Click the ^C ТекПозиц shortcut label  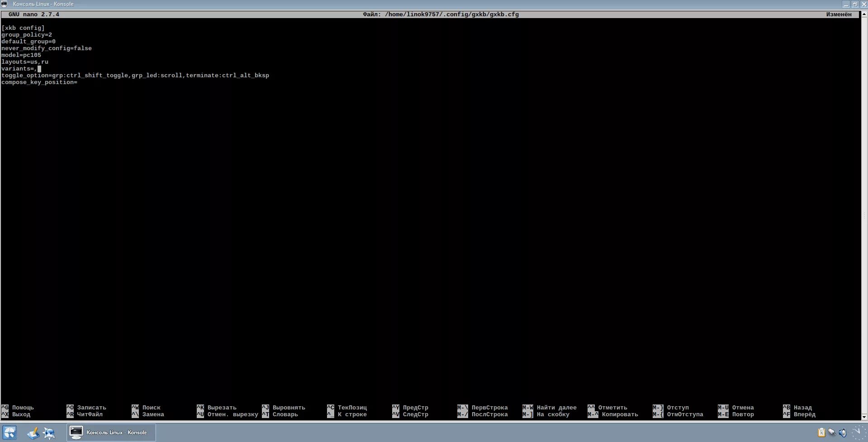[347, 408]
